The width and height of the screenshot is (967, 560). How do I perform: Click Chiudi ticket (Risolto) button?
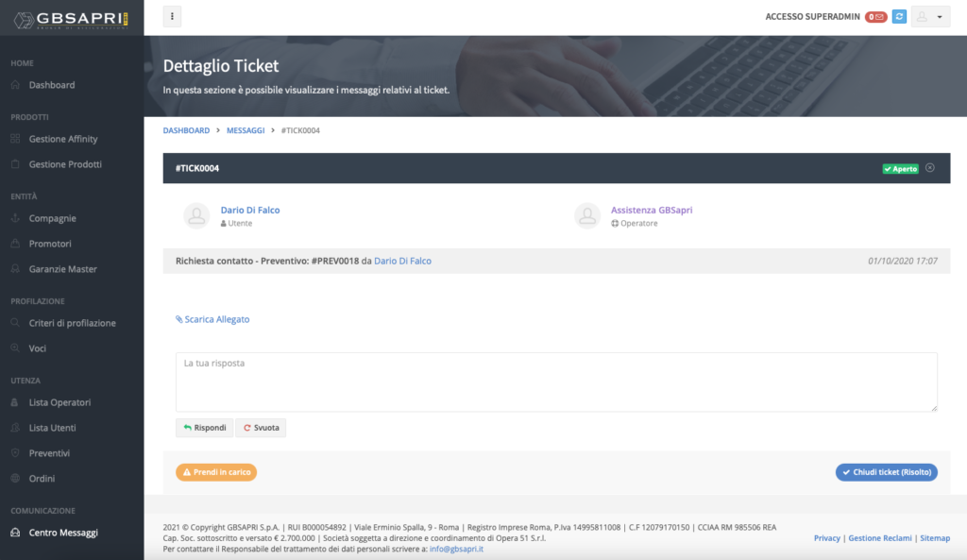[886, 472]
